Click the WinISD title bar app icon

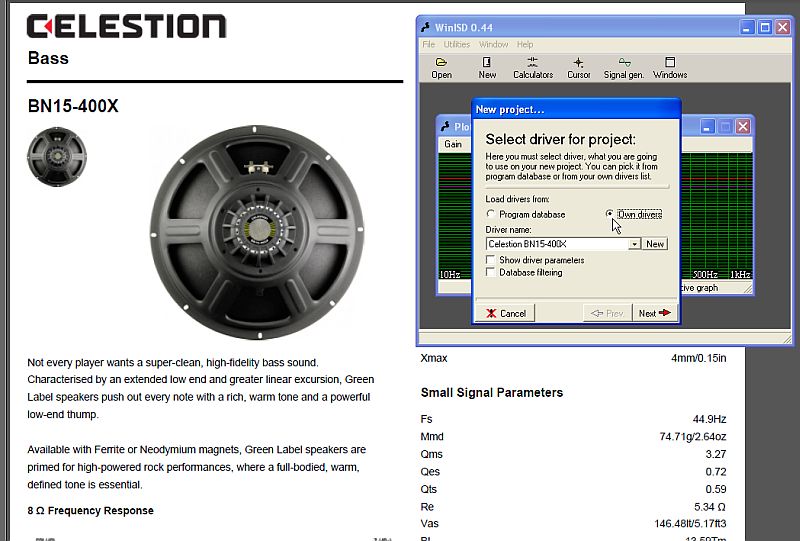coord(426,27)
